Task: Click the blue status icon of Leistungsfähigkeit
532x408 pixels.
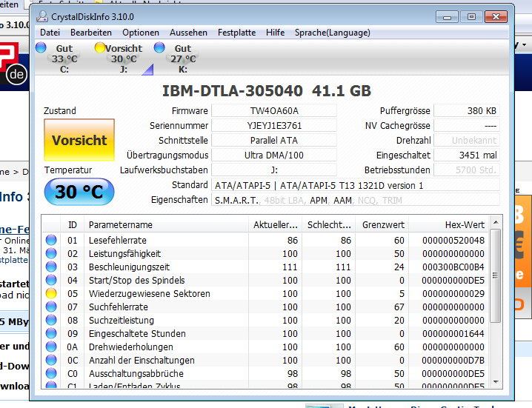Action: point(51,253)
